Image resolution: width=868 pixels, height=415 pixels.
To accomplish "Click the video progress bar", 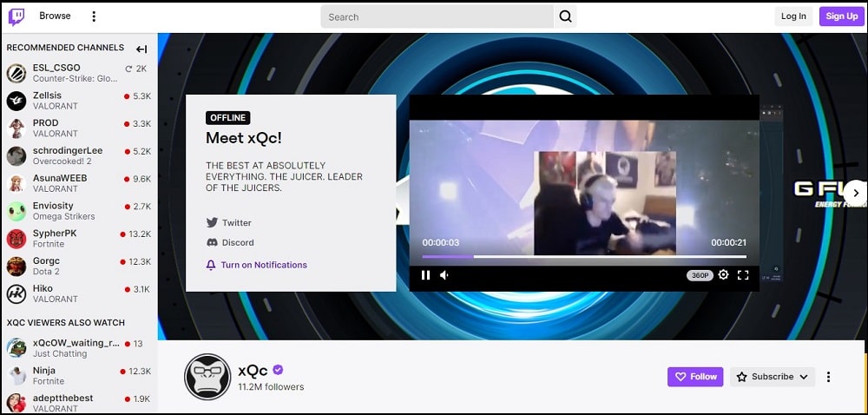I will point(584,257).
